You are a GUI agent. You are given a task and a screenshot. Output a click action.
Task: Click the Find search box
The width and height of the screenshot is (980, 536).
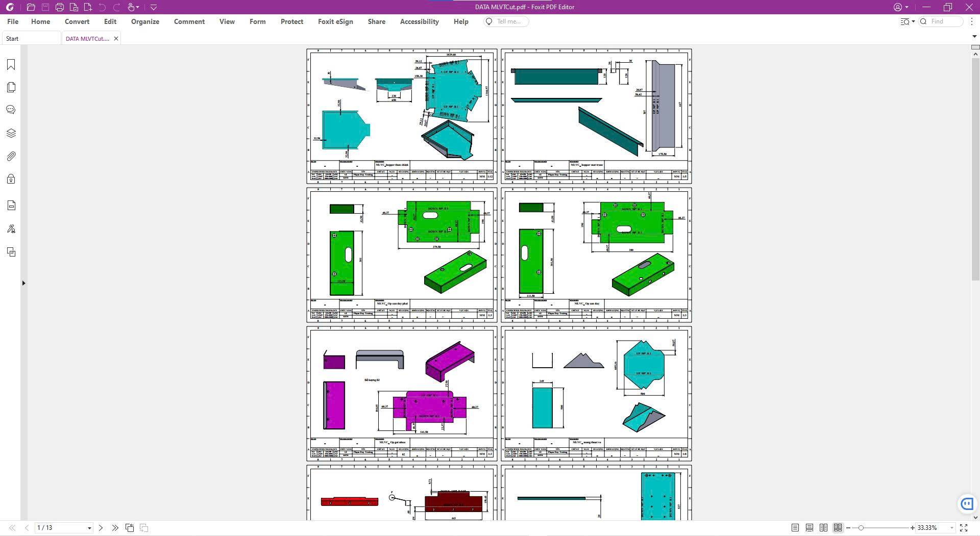pos(941,21)
